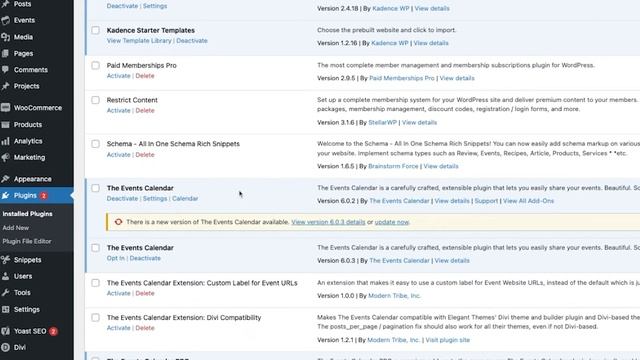This screenshot has height=360, width=640.
Task: Click Visit plugin site link
Action: (x=447, y=340)
